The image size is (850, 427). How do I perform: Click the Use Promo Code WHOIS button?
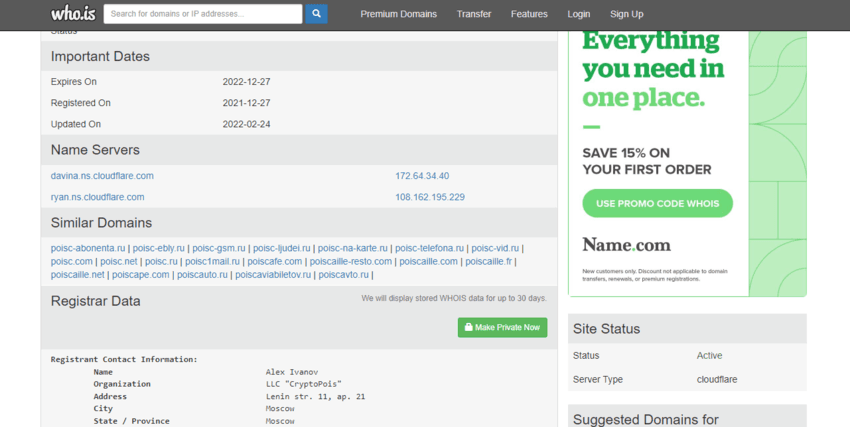click(657, 204)
